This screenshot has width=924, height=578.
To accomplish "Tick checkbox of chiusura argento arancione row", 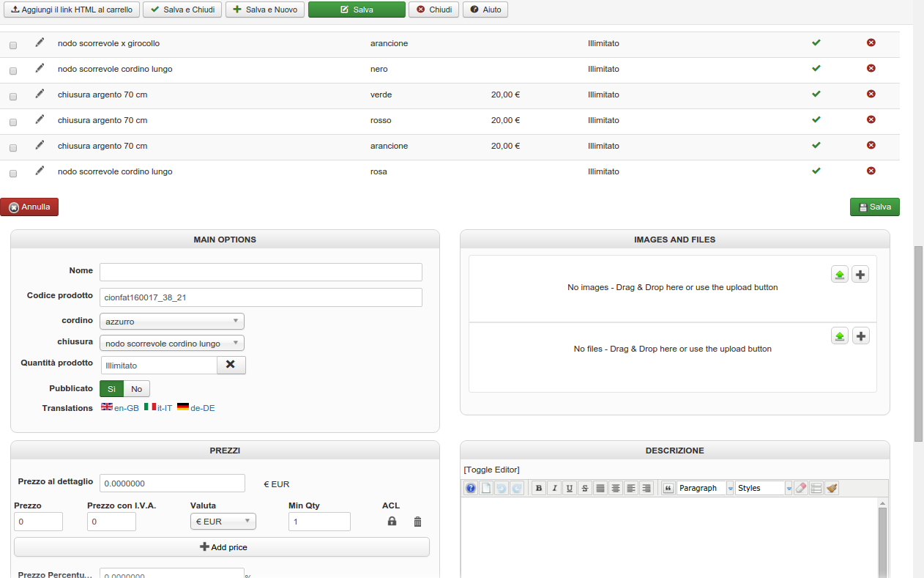I will coord(13,148).
